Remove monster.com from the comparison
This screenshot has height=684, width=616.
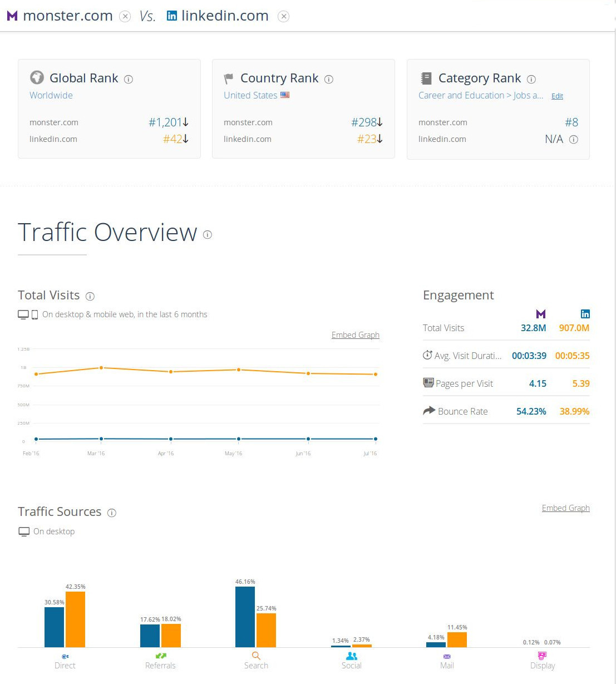(x=125, y=16)
